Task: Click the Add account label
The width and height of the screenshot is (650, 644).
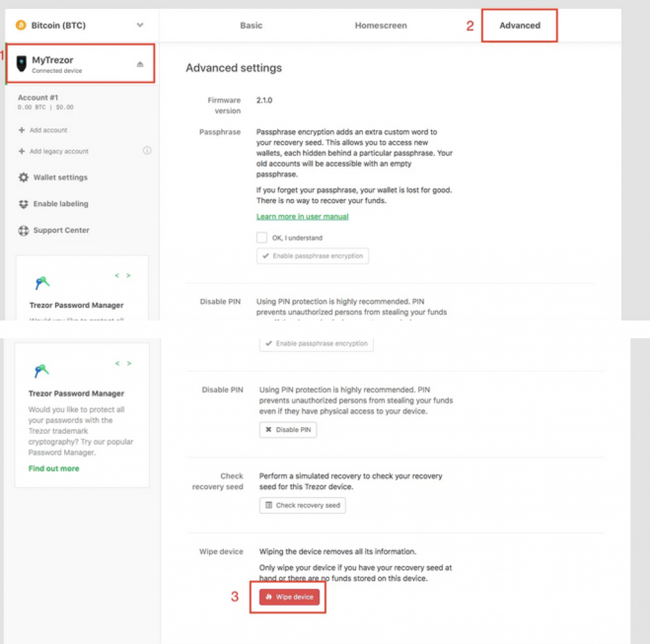Action: point(48,130)
